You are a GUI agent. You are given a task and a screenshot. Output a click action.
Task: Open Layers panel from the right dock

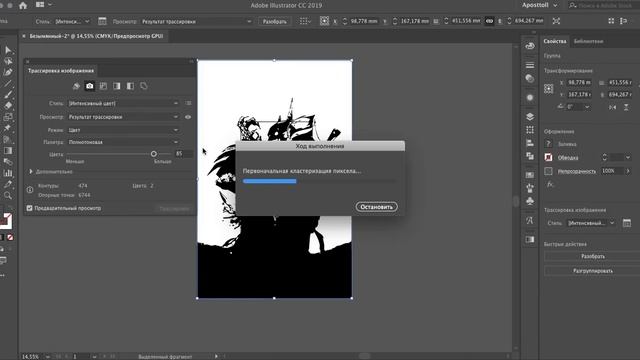[530, 117]
